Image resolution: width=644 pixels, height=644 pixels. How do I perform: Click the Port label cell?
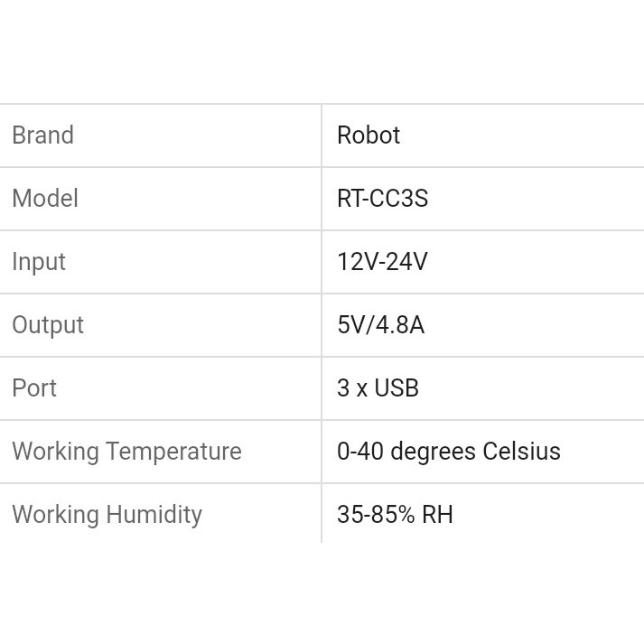(x=34, y=388)
